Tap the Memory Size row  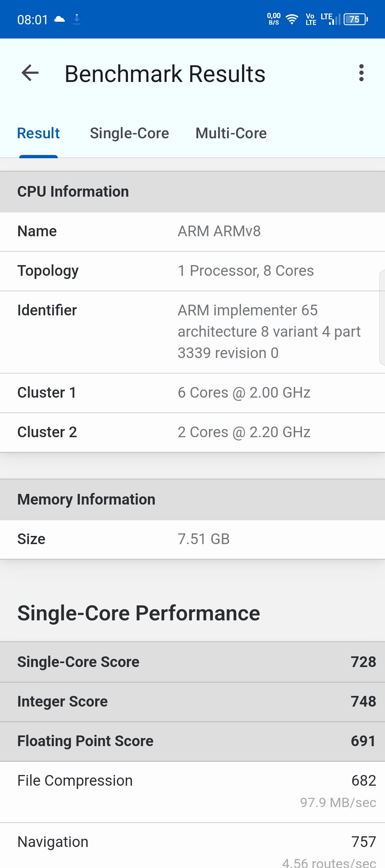[192, 539]
